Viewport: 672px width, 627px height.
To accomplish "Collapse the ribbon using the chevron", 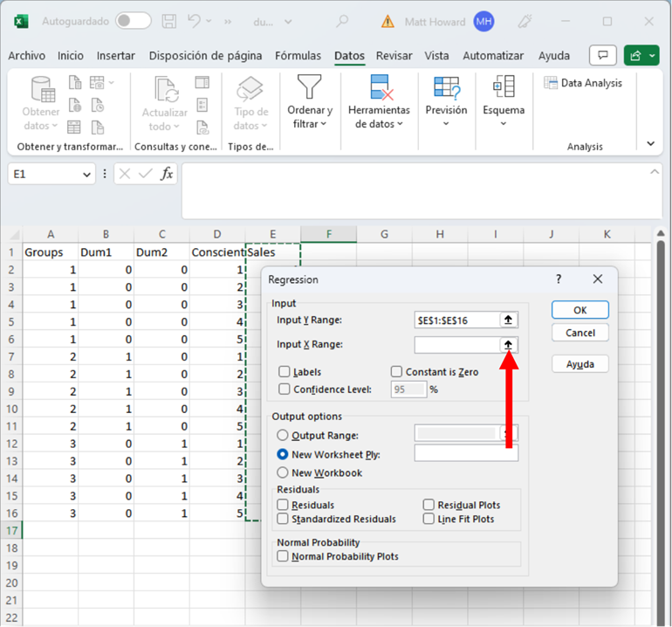I will [650, 143].
